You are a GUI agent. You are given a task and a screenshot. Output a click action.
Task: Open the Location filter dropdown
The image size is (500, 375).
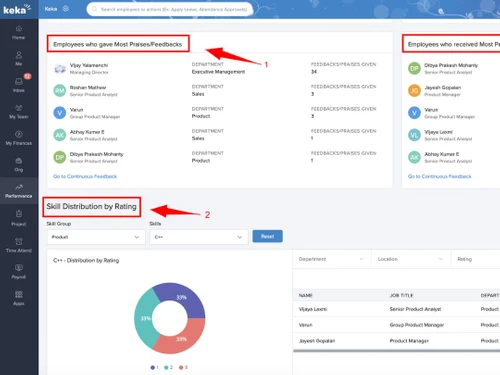pyautogui.click(x=410, y=259)
